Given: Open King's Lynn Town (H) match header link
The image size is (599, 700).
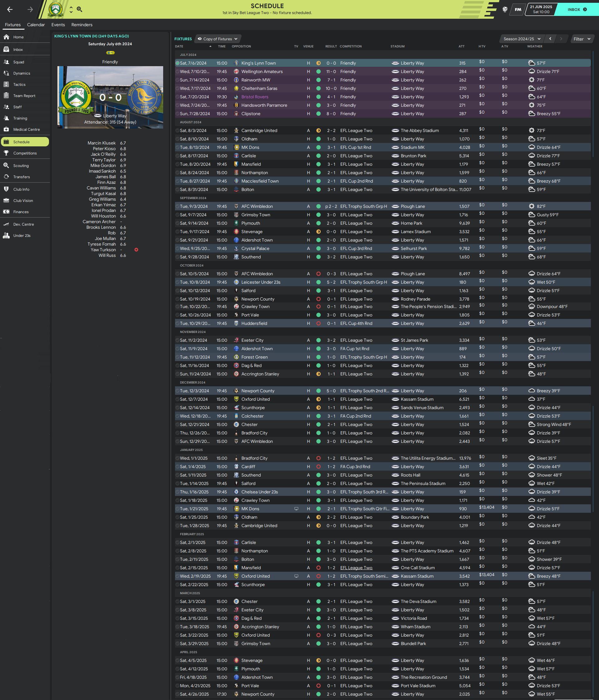Looking at the screenshot, I should [91, 36].
